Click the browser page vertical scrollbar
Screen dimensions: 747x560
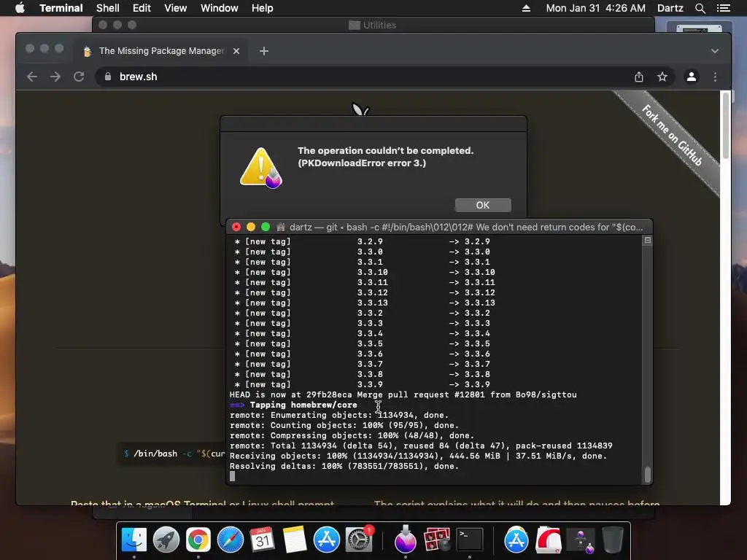725,125
